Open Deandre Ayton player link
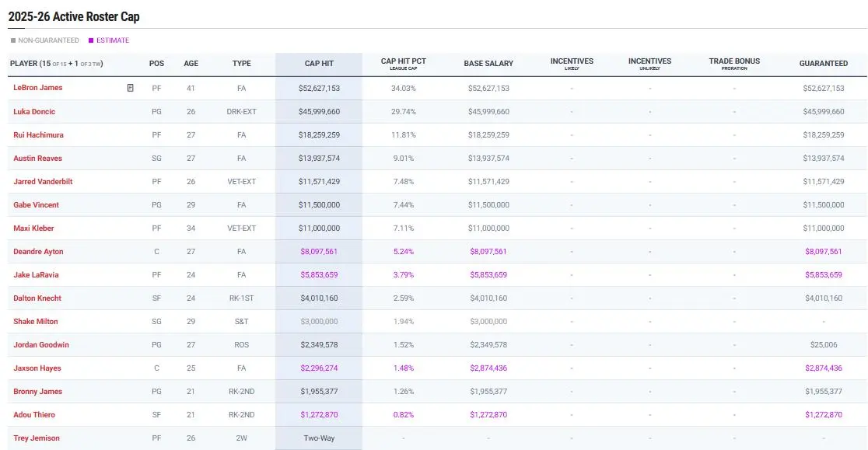Screen dimensions: 868x450 pyautogui.click(x=38, y=252)
